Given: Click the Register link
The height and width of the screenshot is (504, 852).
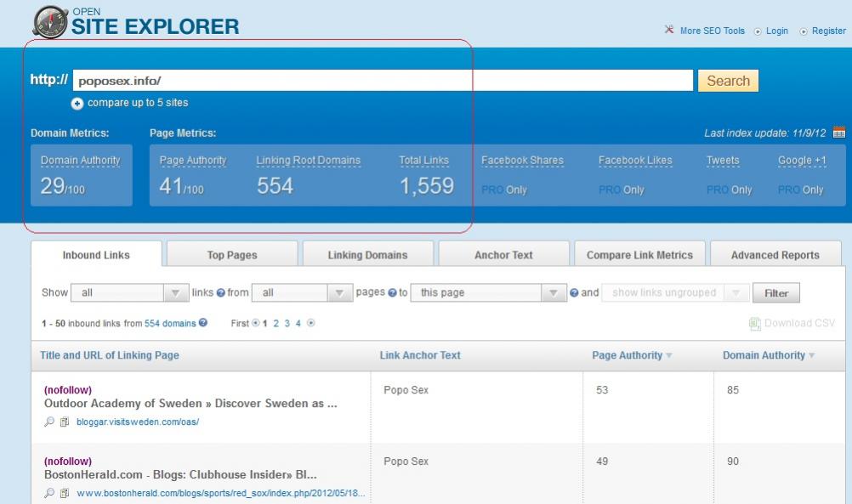Looking at the screenshot, I should coord(829,31).
